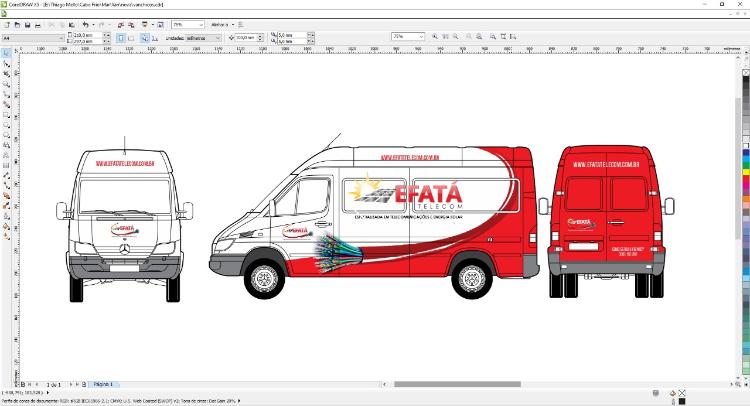Select the Zoom tool in the toolbox
Screen dimensions: 750x406
pos(6,84)
